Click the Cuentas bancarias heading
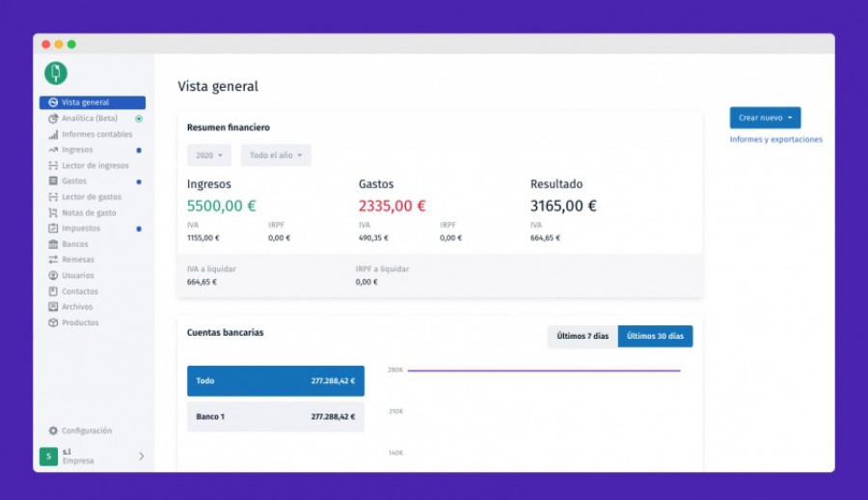Viewport: 868px width, 500px height. click(x=225, y=333)
